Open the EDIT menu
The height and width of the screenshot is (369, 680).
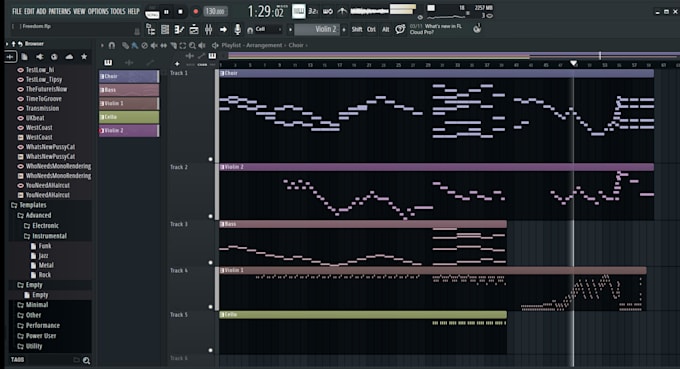point(29,11)
